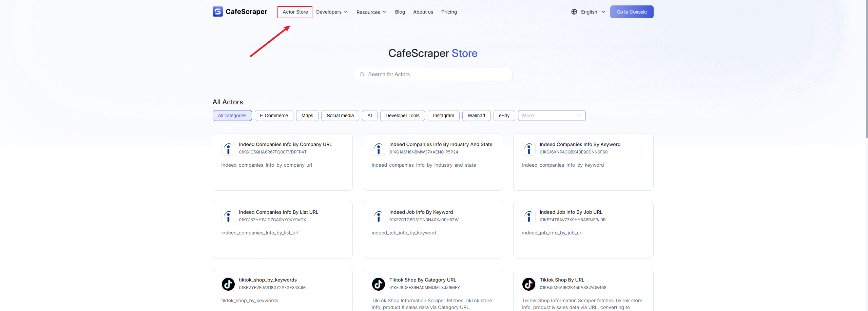Go to the Blog page
Screen dimensions: 868x311
pos(400,12)
